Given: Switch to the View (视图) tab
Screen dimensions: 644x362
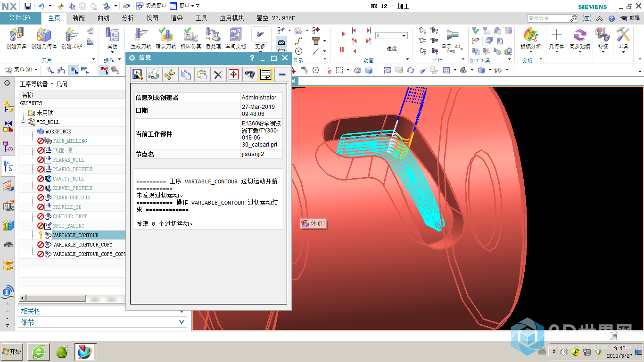Looking at the screenshot, I should pyautogui.click(x=152, y=18).
